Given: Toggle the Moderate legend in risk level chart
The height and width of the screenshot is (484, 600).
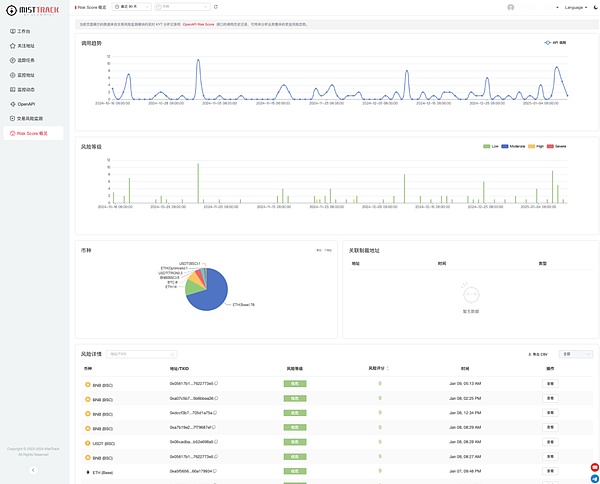Looking at the screenshot, I should (515, 146).
